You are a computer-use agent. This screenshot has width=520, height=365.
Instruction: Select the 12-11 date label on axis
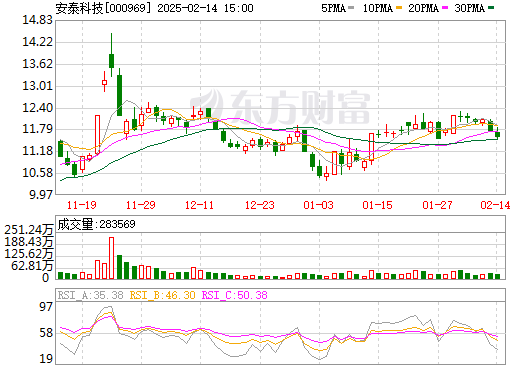pos(199,205)
